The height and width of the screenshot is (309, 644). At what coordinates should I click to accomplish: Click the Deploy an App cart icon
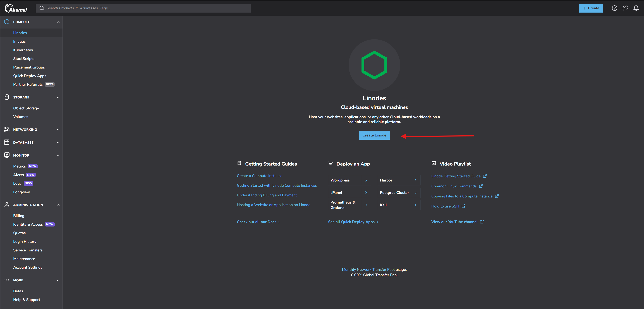tap(330, 163)
